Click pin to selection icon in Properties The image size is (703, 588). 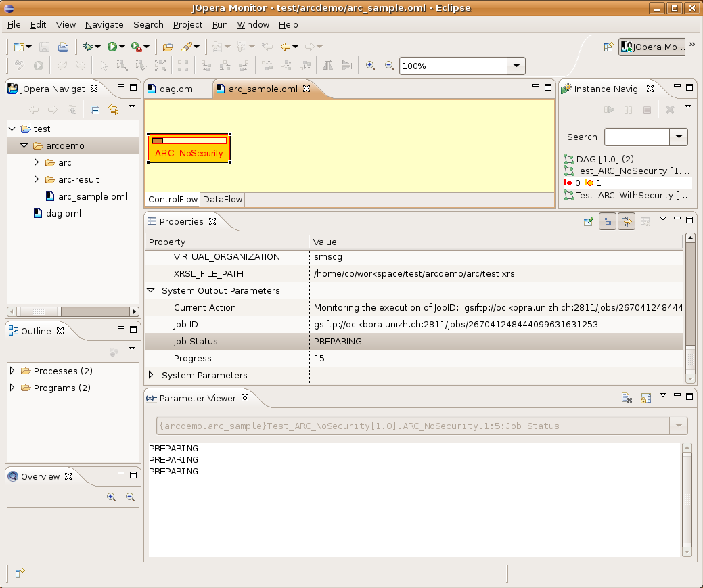(x=589, y=221)
